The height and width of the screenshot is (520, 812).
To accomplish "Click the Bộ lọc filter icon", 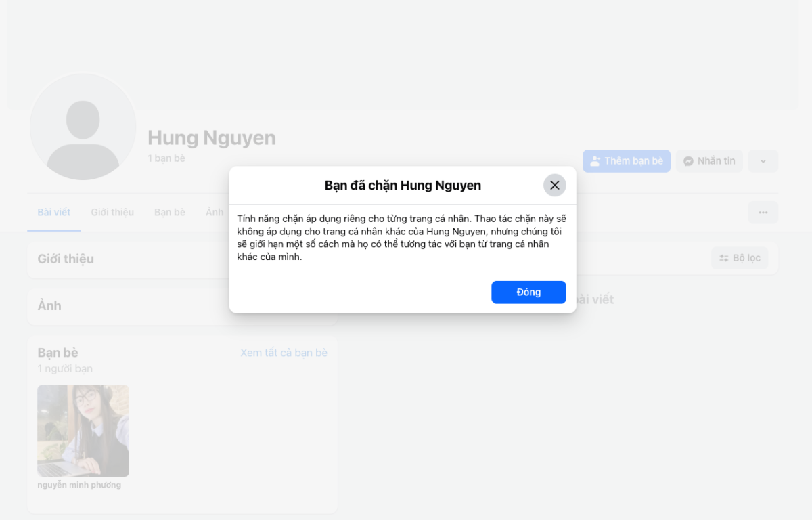I will (723, 258).
